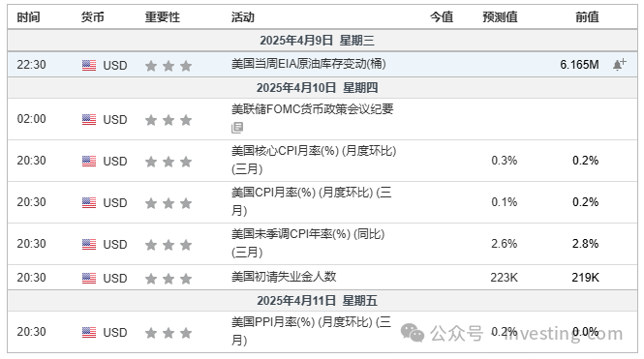Click date header 2025年4月11日 星期五
Screen dimensions: 644x359
point(317,300)
